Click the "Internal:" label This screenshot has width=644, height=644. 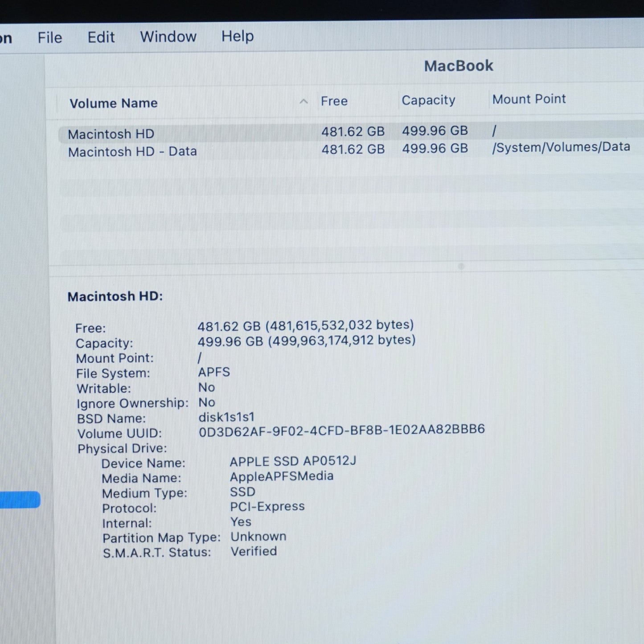[127, 523]
